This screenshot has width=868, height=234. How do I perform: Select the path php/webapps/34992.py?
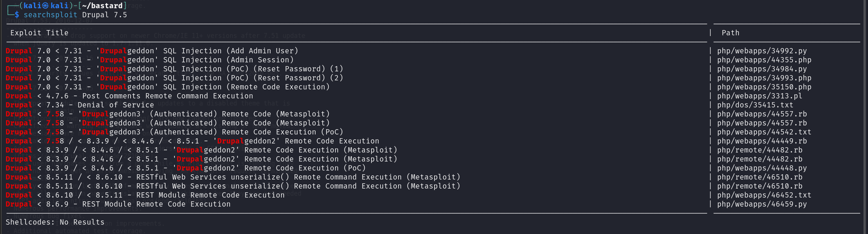click(x=762, y=51)
